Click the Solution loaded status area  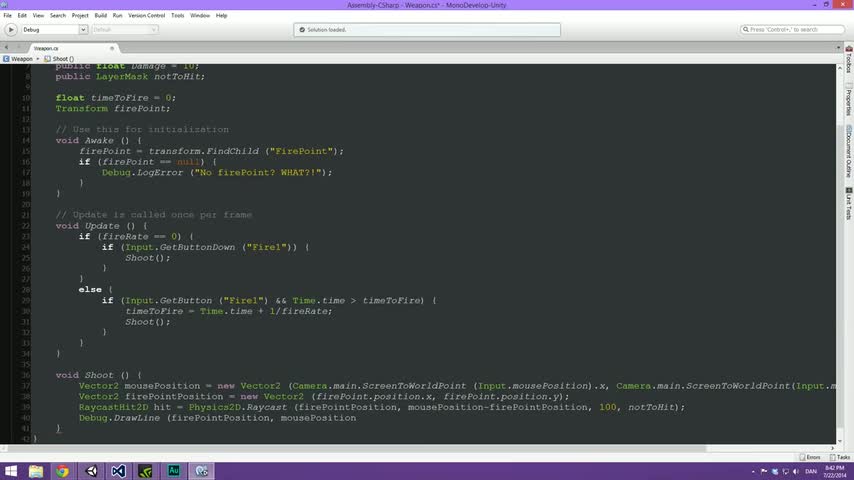tap(427, 29)
